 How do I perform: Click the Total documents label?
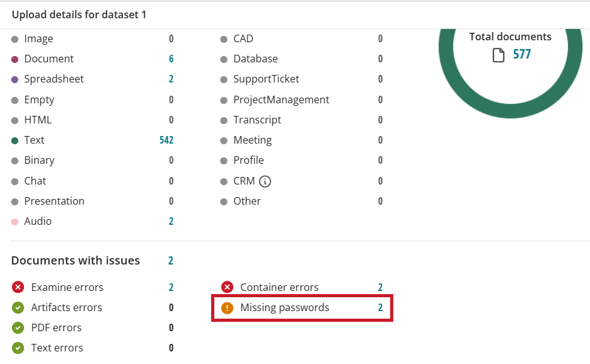510,37
